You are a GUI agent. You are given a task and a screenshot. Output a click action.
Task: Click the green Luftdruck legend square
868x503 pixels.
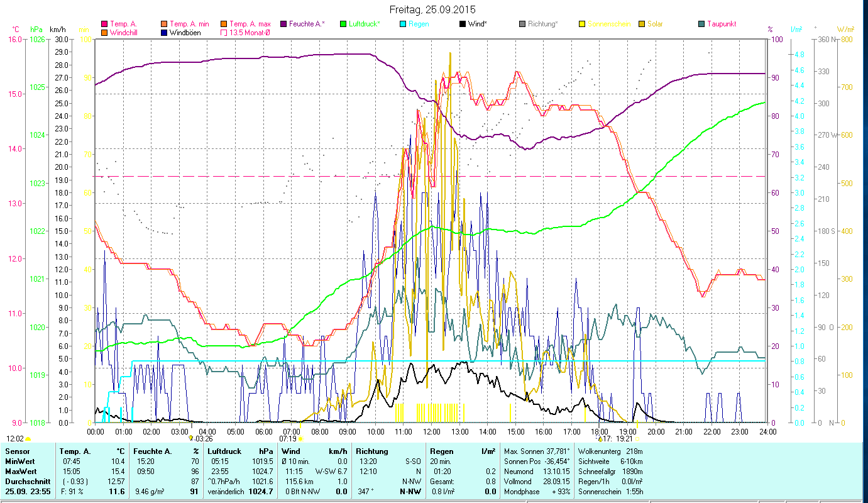(x=343, y=24)
